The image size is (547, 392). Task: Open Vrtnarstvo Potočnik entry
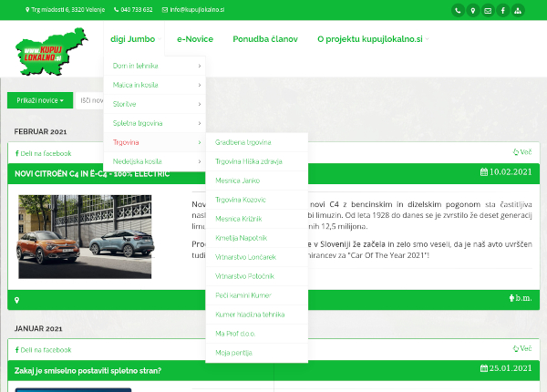tap(257, 276)
